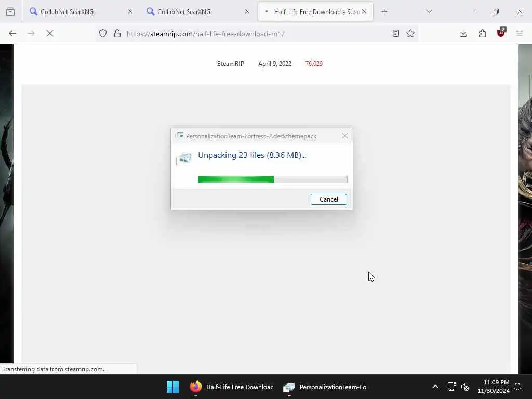Open Firefox View tab list icon
The image size is (532, 399).
tap(10, 12)
